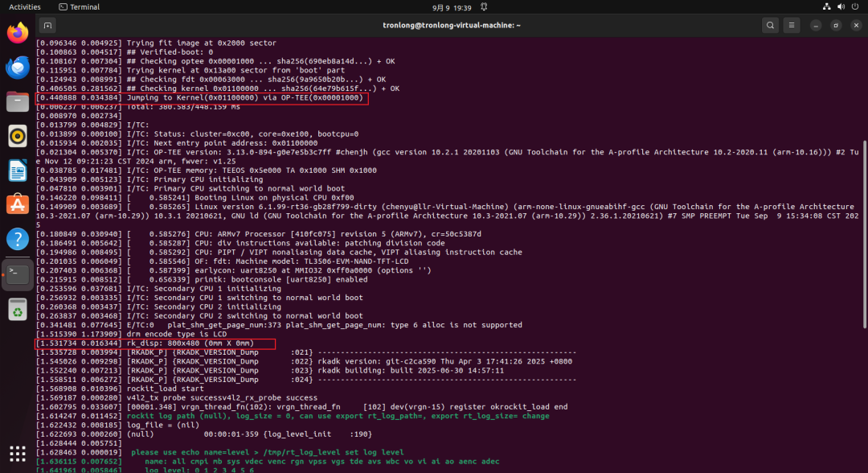Image resolution: width=868 pixels, height=473 pixels.
Task: Open Firefox from the dock
Action: [18, 33]
